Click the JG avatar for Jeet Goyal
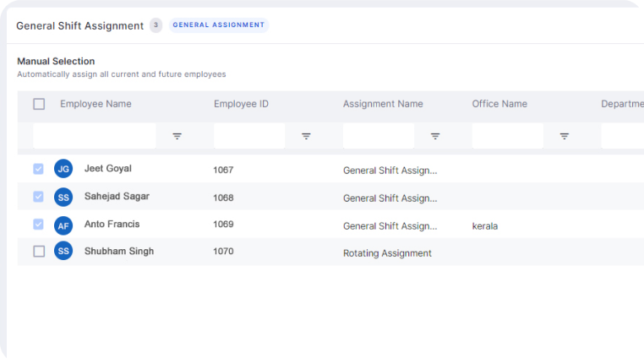 [63, 169]
